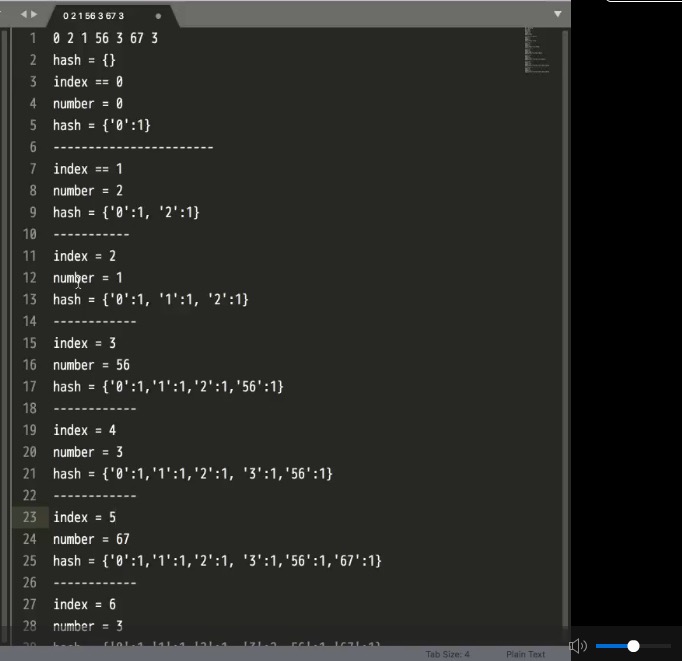682x661 pixels.
Task: Click the 'index = 4' text
Action: click(84, 430)
